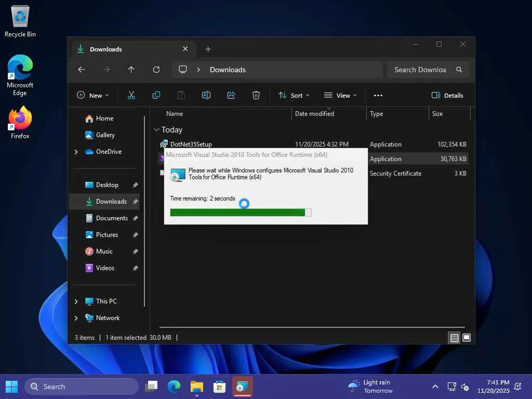Switch to large thumbnails view icon
The height and width of the screenshot is (399, 532).
point(467,338)
